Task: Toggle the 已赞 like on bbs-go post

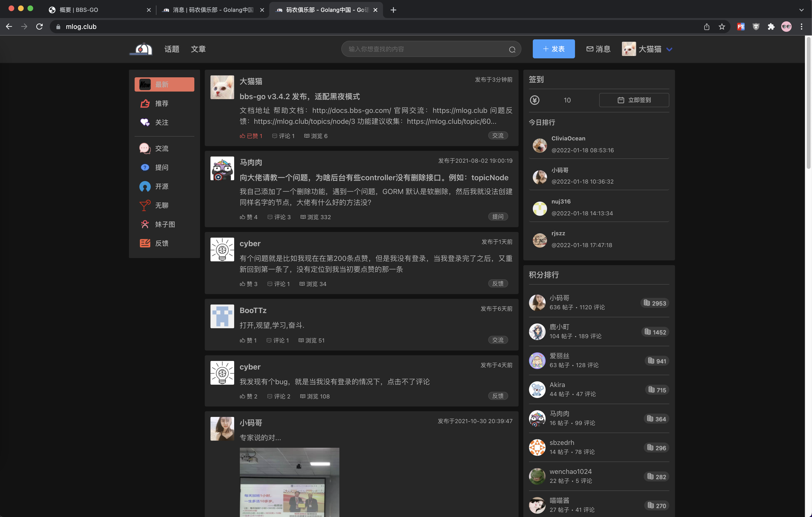Action: coord(251,136)
